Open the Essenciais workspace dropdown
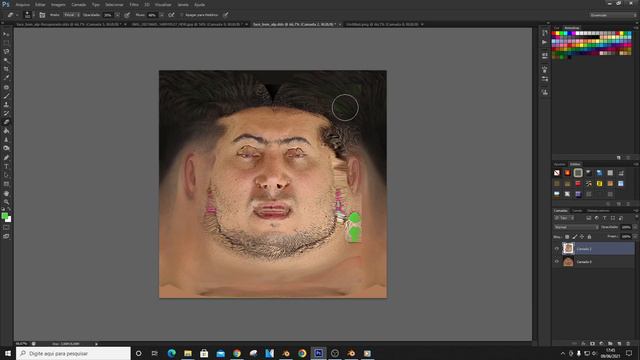 coord(612,15)
